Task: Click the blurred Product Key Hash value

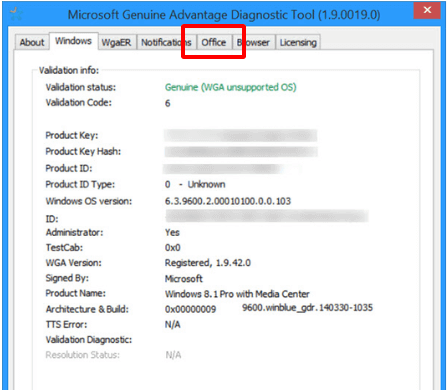Action: [x=241, y=151]
